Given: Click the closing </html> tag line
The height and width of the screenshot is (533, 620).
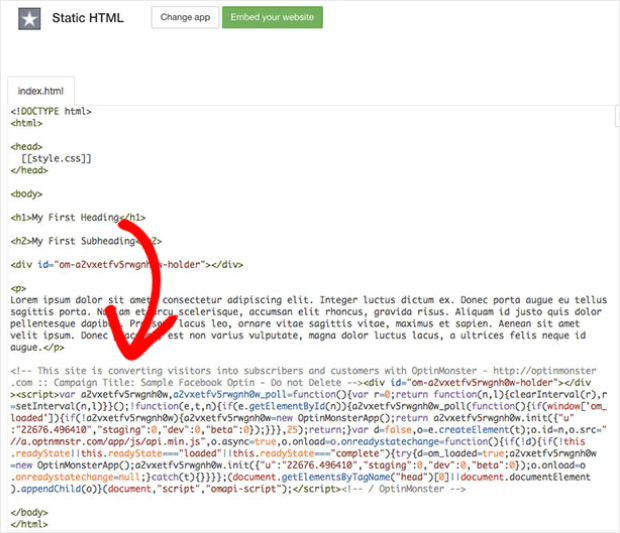Looking at the screenshot, I should (29, 525).
